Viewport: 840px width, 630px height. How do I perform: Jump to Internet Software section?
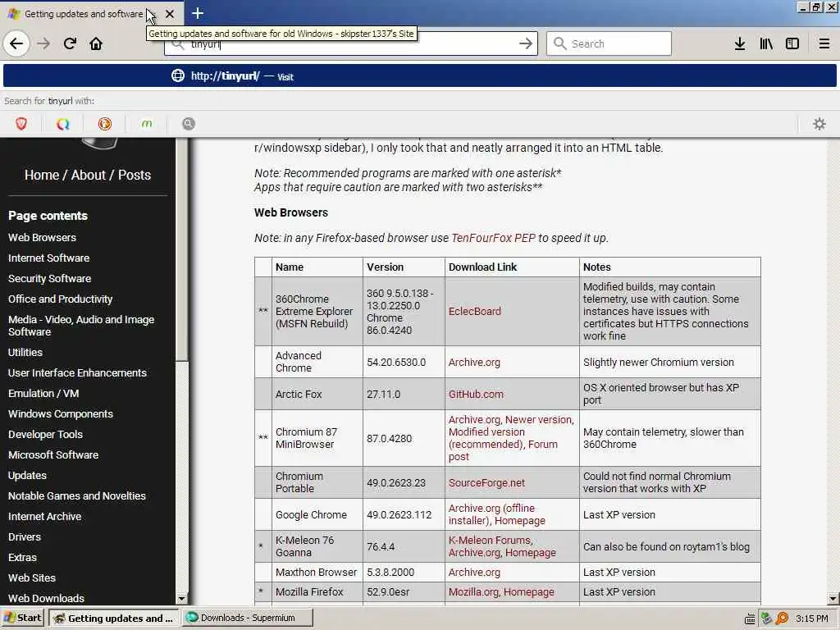48,258
